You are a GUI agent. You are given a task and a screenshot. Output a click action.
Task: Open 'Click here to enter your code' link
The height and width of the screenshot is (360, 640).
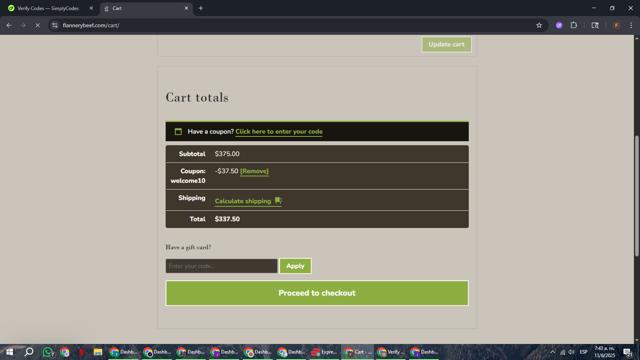[x=279, y=132]
